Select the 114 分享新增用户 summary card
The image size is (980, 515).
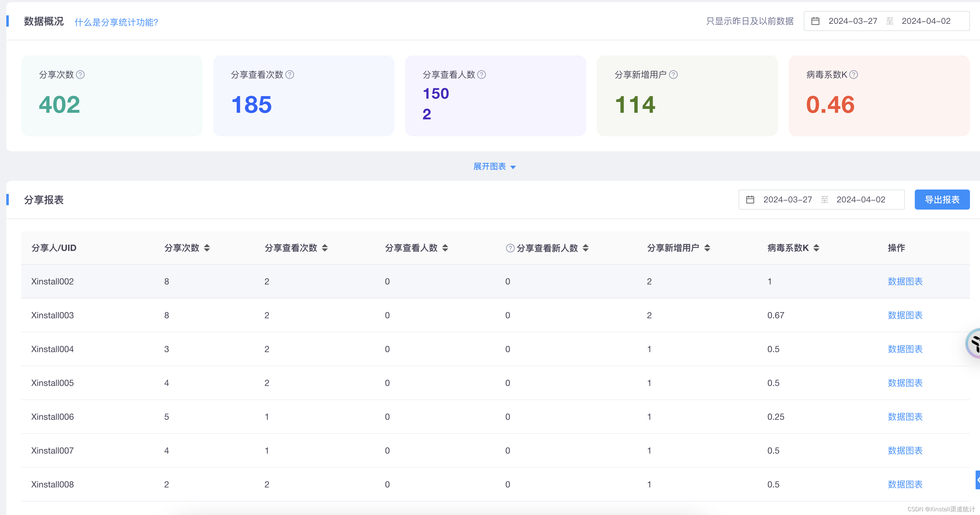(687, 96)
